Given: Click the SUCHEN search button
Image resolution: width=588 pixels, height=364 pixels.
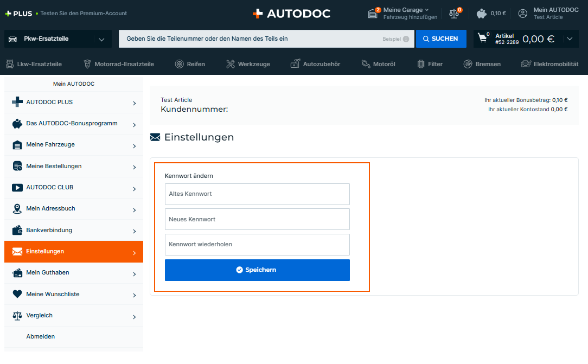Looking at the screenshot, I should (440, 39).
